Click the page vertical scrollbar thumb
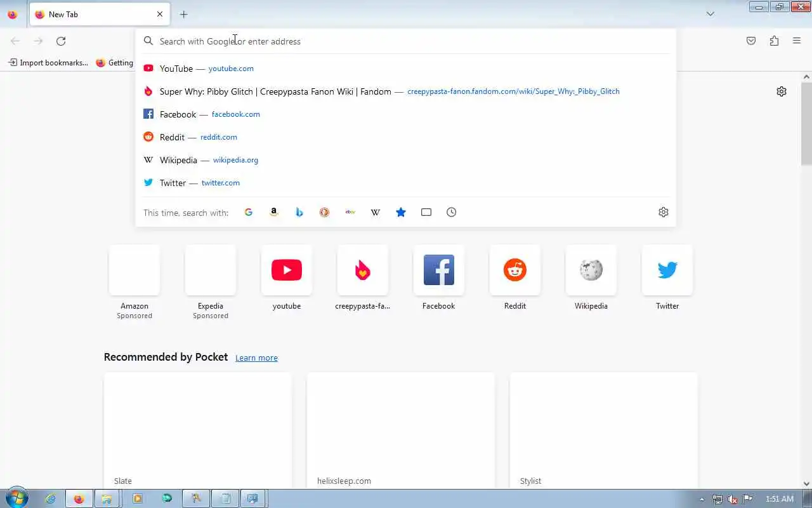Viewport: 812px width, 508px height. point(806,124)
